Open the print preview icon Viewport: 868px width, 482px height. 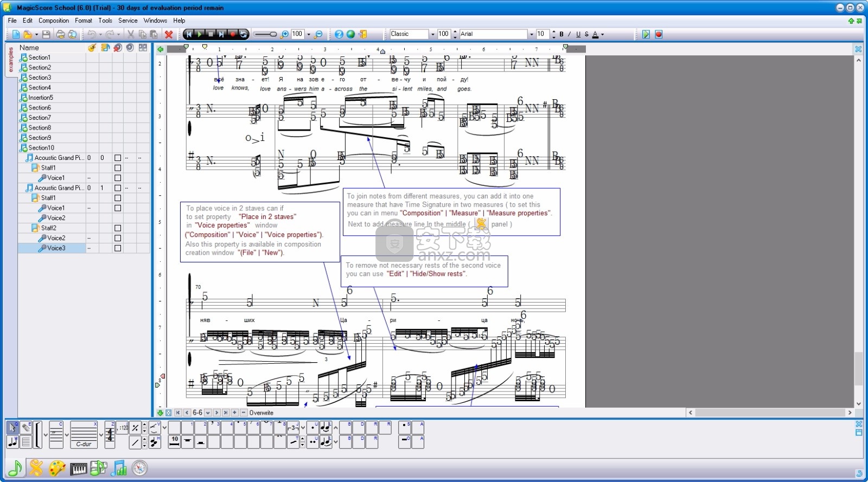pos(72,34)
